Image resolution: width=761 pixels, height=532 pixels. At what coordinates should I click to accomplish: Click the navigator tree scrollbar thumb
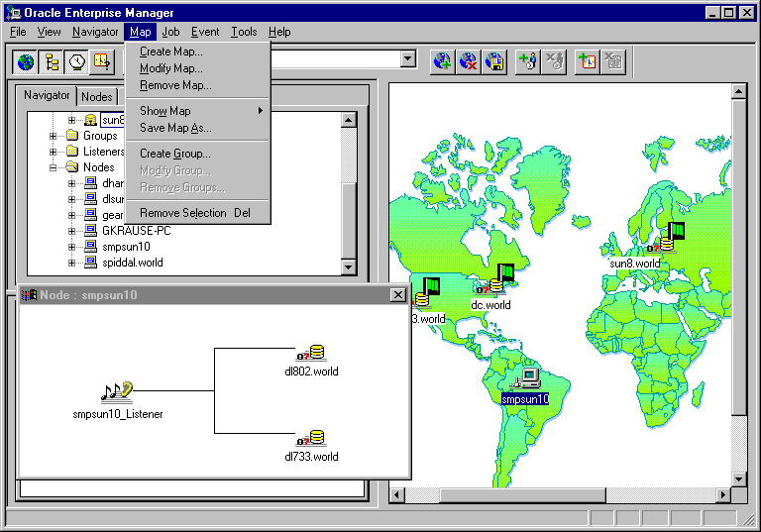(x=349, y=221)
